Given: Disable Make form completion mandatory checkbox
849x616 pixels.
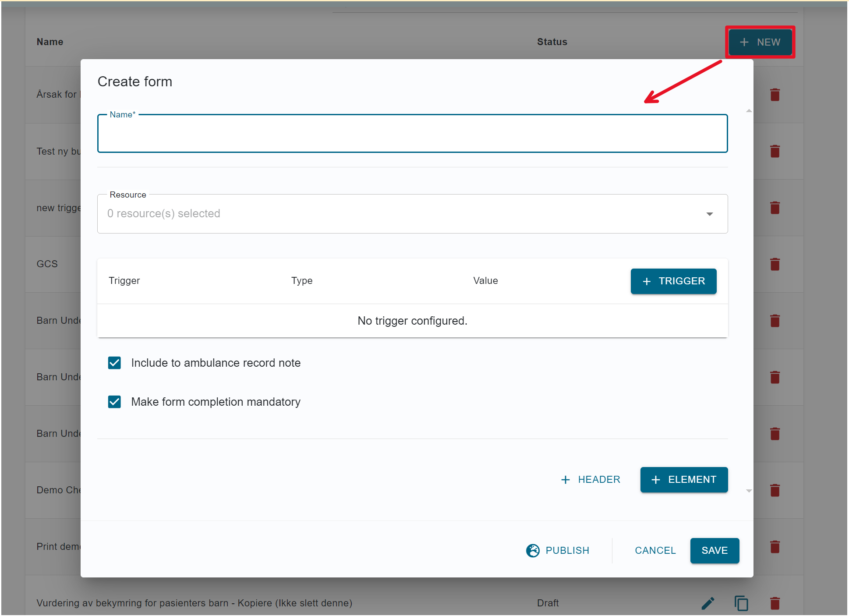Looking at the screenshot, I should (x=115, y=402).
